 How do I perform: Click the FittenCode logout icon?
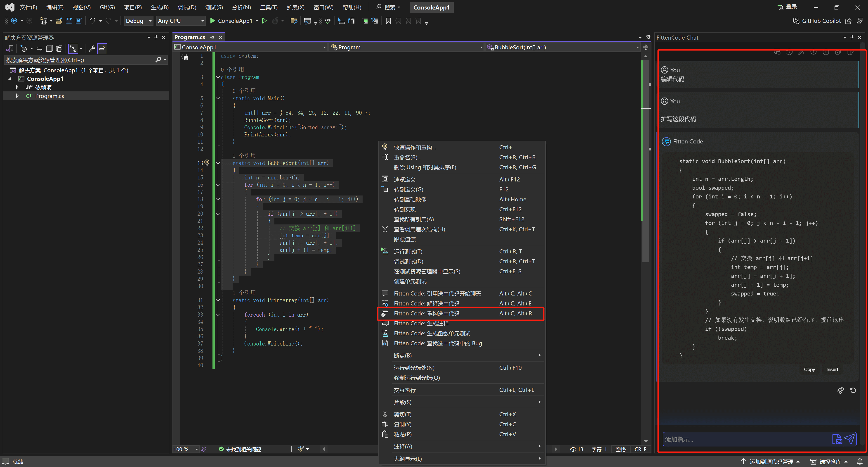tap(850, 52)
